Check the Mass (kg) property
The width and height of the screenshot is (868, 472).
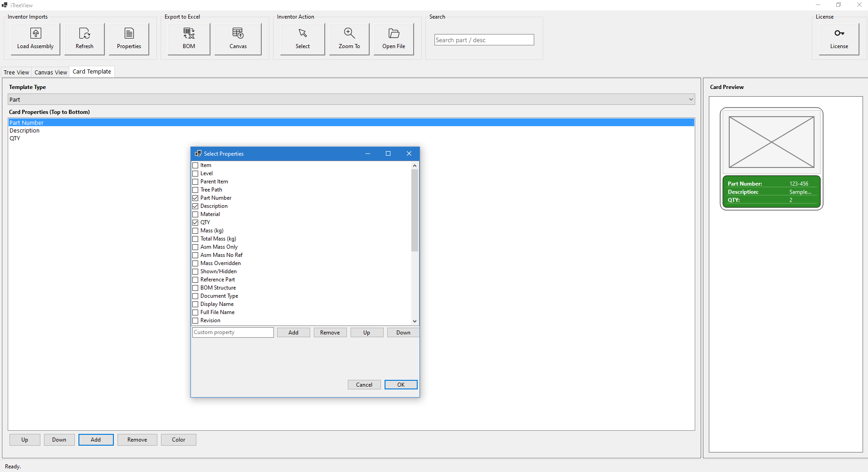[195, 230]
